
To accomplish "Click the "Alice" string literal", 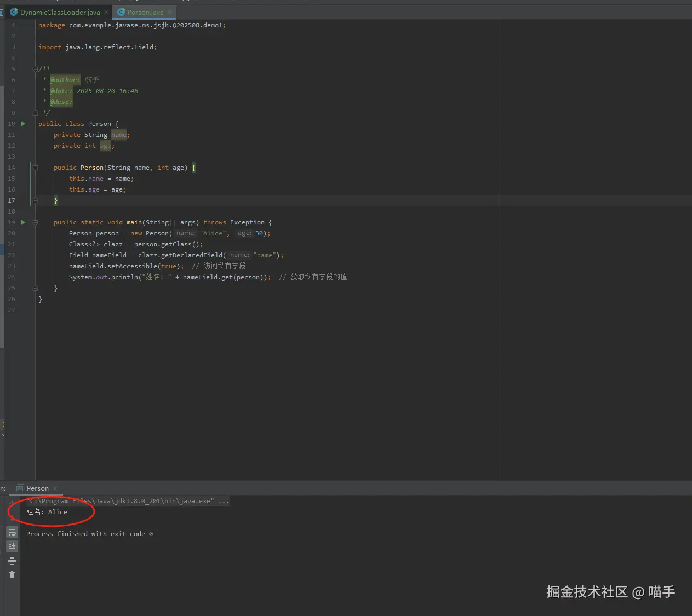I will point(213,233).
